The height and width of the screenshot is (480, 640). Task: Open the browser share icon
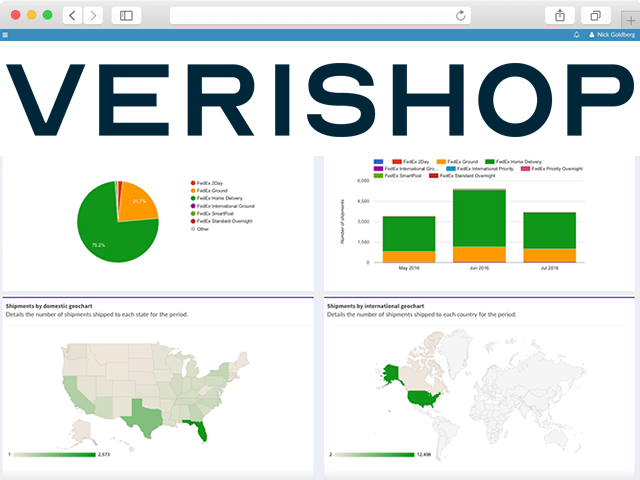559,15
